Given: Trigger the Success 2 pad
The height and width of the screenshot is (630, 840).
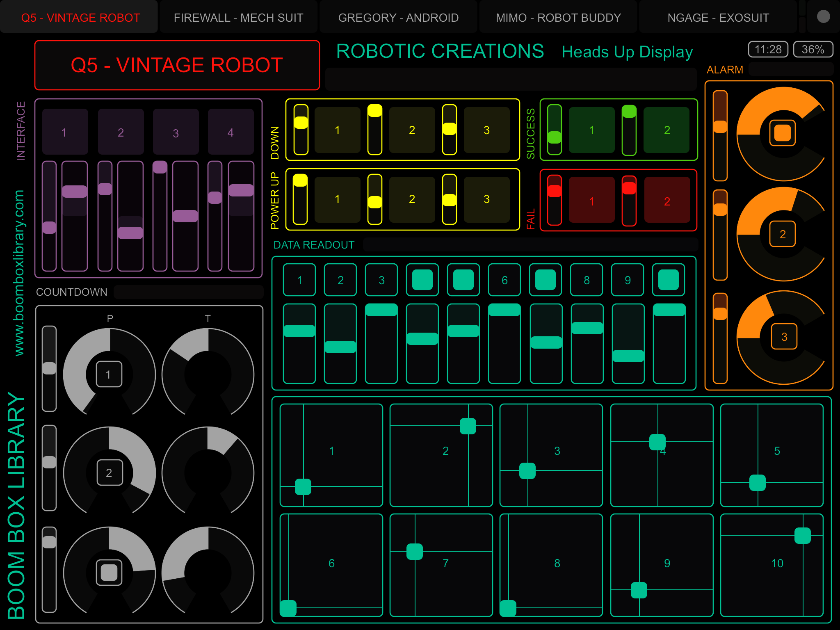Looking at the screenshot, I should click(667, 130).
